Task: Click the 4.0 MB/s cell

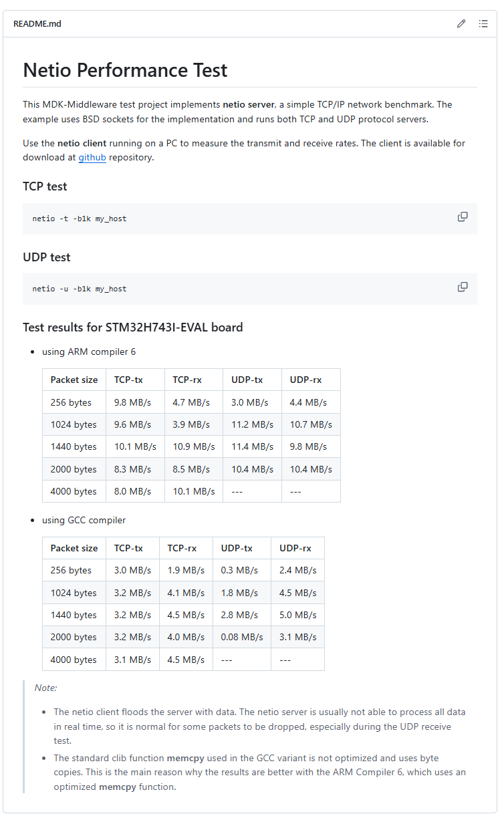Action: (x=186, y=637)
